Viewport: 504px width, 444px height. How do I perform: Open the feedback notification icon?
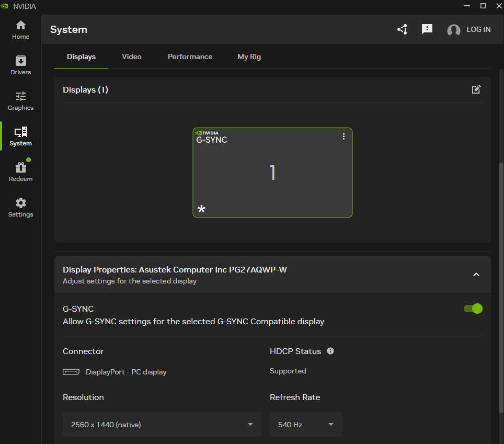point(427,29)
